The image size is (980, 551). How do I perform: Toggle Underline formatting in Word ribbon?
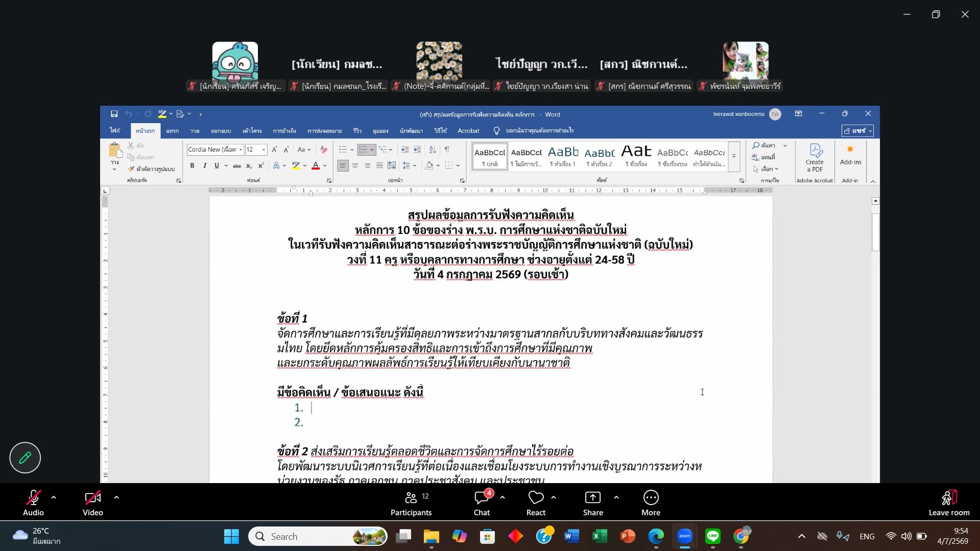(217, 165)
